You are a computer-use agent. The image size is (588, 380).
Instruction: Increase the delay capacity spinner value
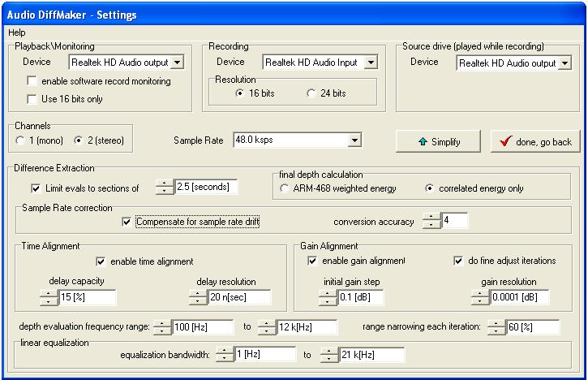click(x=49, y=293)
